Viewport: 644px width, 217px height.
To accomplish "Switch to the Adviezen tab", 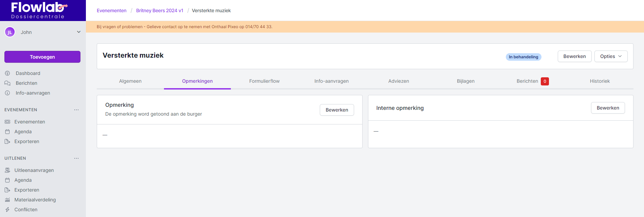I will click(x=399, y=81).
